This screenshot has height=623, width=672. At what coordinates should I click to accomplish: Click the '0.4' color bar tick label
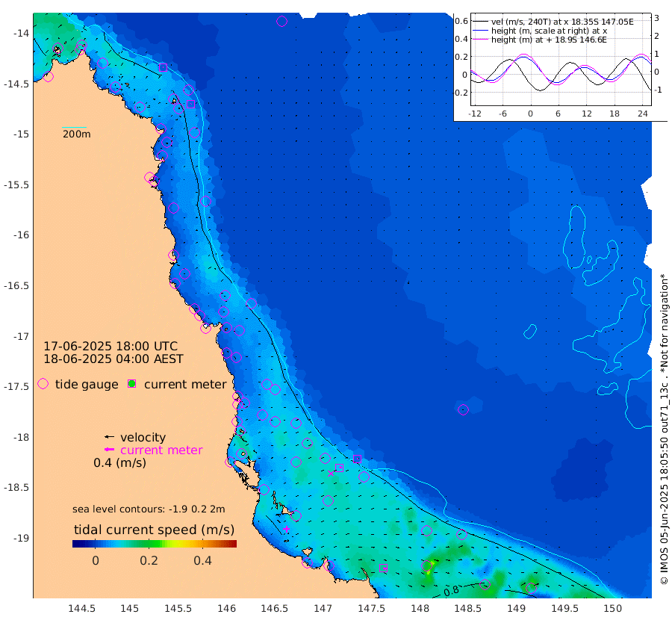pyautogui.click(x=202, y=560)
